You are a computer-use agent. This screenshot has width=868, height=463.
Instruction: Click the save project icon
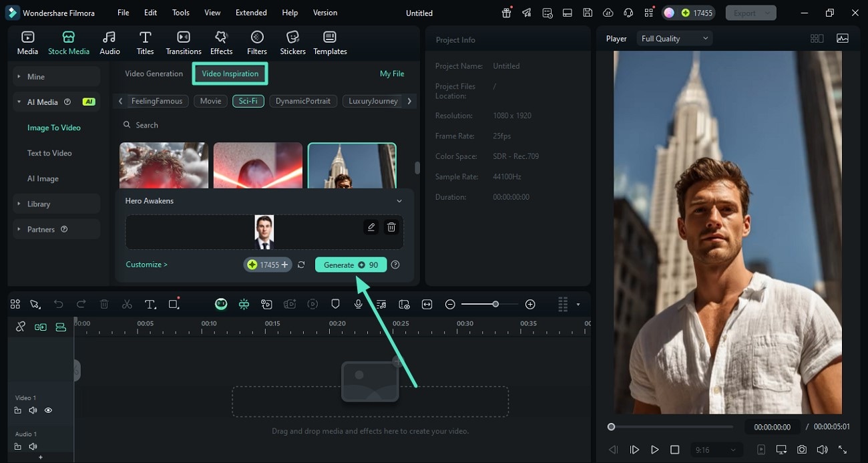tap(587, 13)
